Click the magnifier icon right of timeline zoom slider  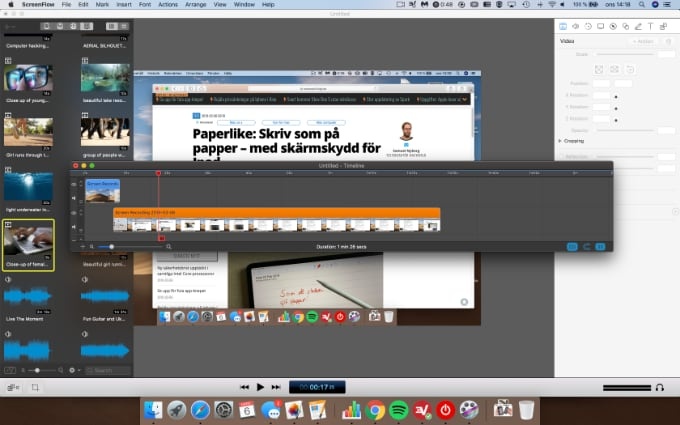(169, 247)
